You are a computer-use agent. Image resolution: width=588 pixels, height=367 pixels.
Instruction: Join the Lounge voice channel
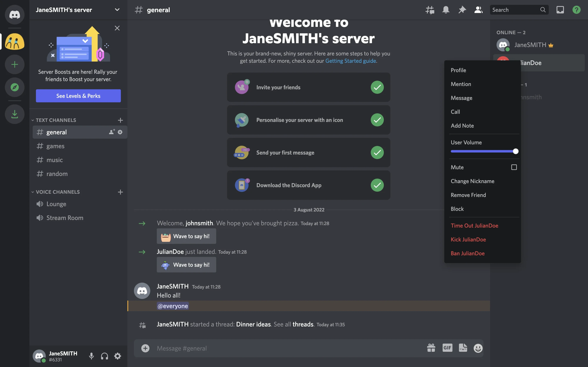point(80,204)
